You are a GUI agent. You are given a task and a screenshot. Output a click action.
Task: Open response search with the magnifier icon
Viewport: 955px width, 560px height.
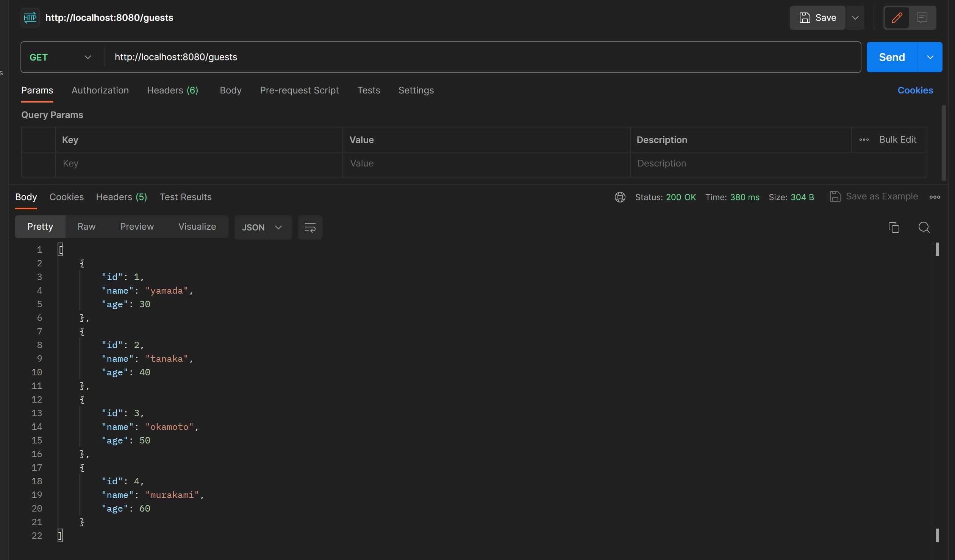[x=924, y=227]
